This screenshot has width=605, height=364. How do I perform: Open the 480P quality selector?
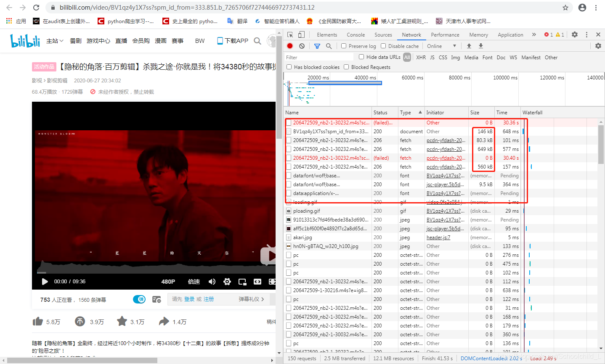coord(168,282)
